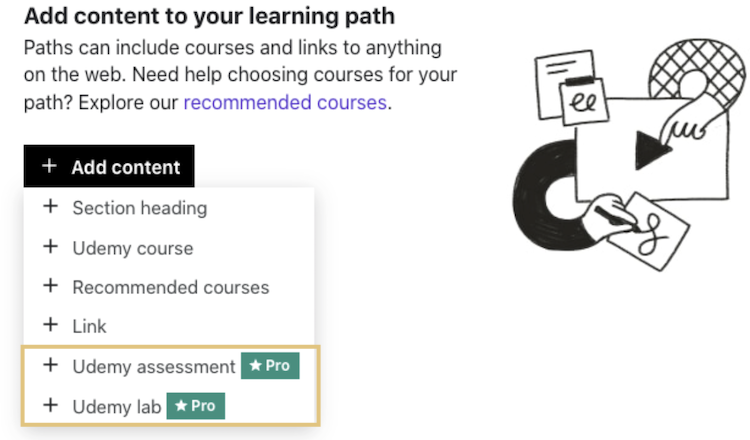The image size is (750, 440).
Task: Click plus icon beside Udemy assessment
Action: pos(50,366)
